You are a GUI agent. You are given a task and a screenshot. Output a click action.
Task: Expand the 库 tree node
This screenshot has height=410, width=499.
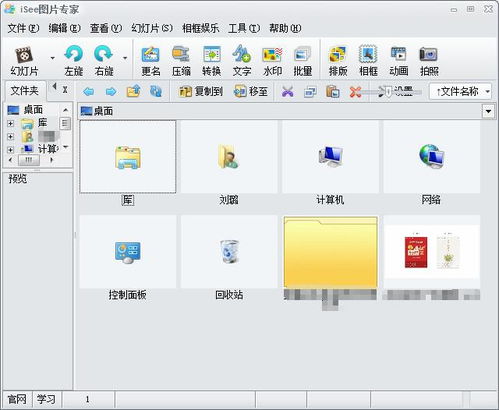10,124
